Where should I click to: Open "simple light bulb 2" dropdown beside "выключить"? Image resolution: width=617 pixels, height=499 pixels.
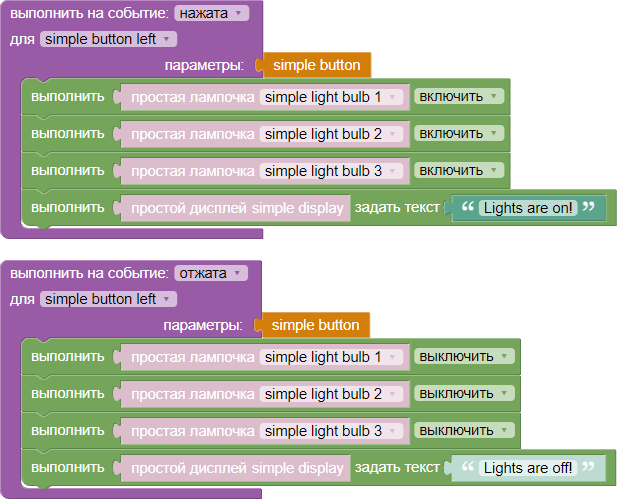coord(331,394)
